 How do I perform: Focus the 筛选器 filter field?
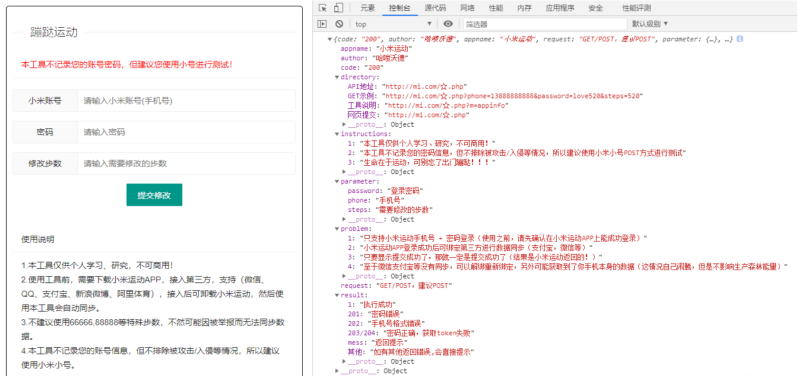[544, 24]
